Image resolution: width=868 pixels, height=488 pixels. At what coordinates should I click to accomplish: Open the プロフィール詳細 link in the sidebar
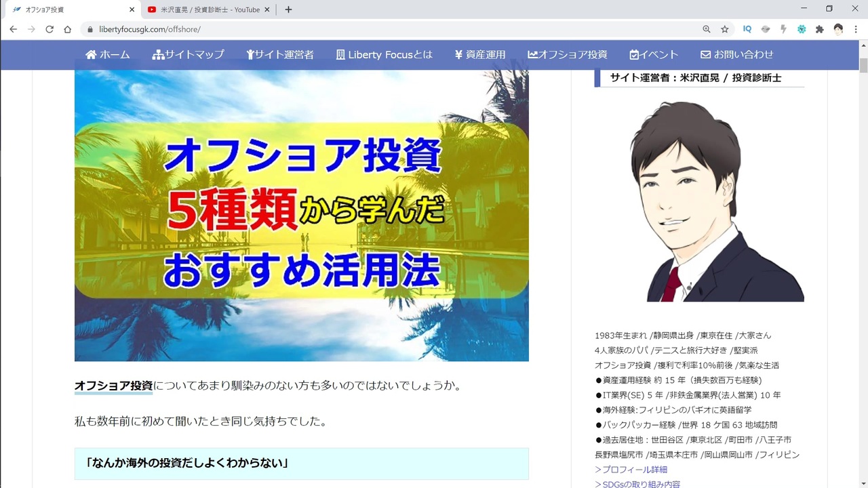pyautogui.click(x=631, y=469)
